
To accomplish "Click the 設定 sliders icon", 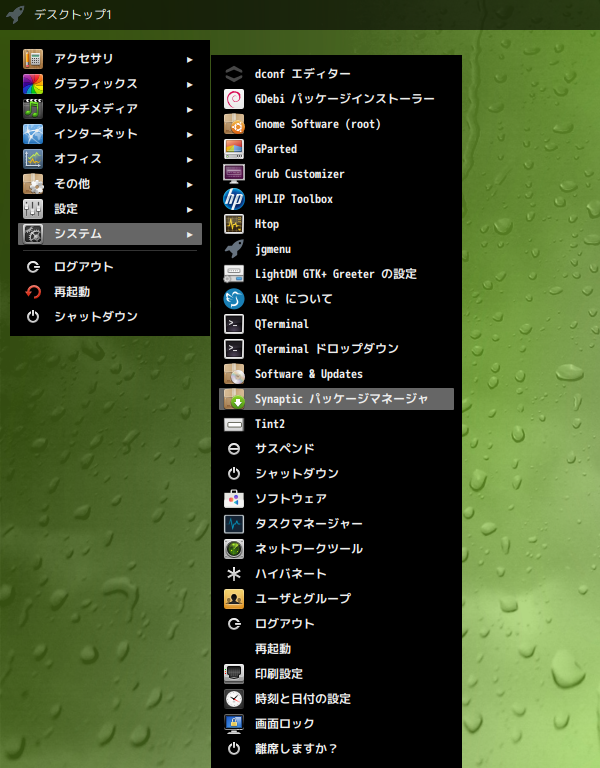I will pyautogui.click(x=33, y=209).
